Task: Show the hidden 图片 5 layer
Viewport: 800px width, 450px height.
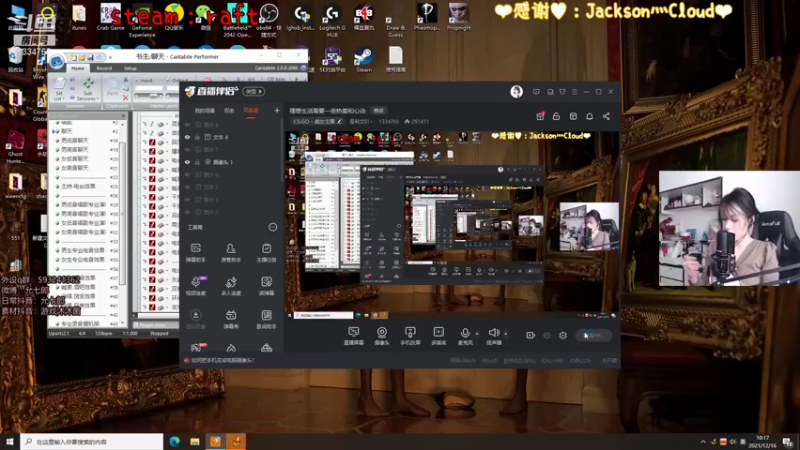Action: [187, 199]
